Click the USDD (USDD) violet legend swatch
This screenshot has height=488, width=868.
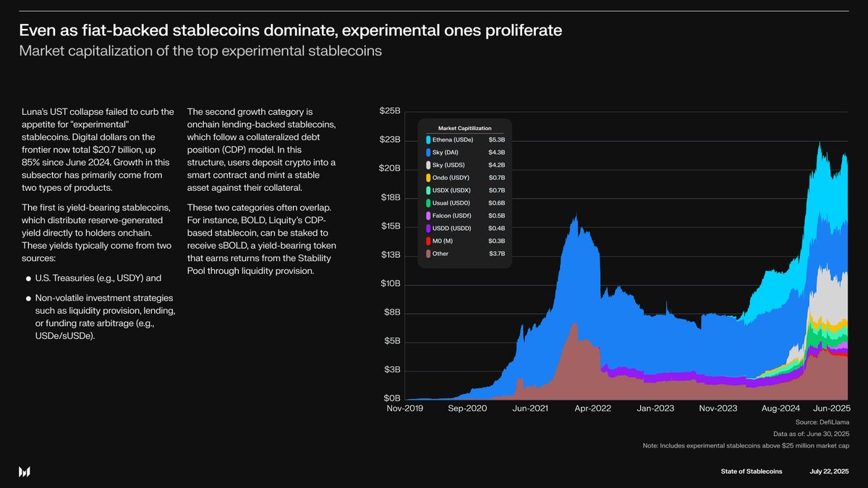click(x=428, y=228)
